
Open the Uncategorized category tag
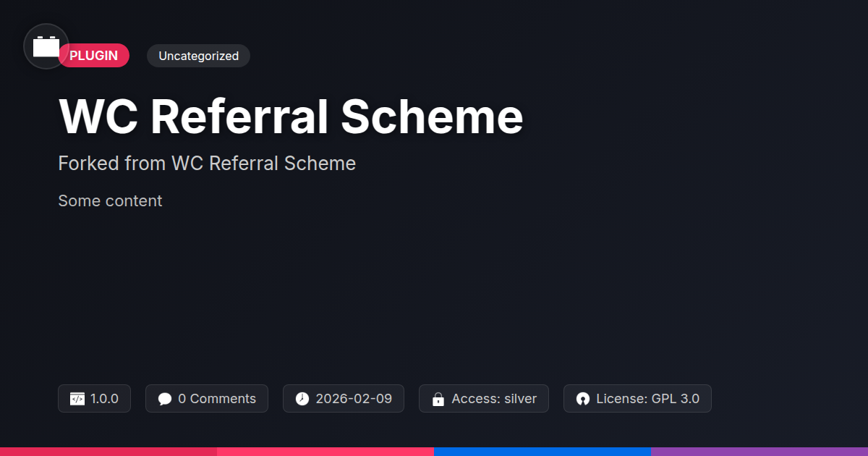click(x=198, y=56)
